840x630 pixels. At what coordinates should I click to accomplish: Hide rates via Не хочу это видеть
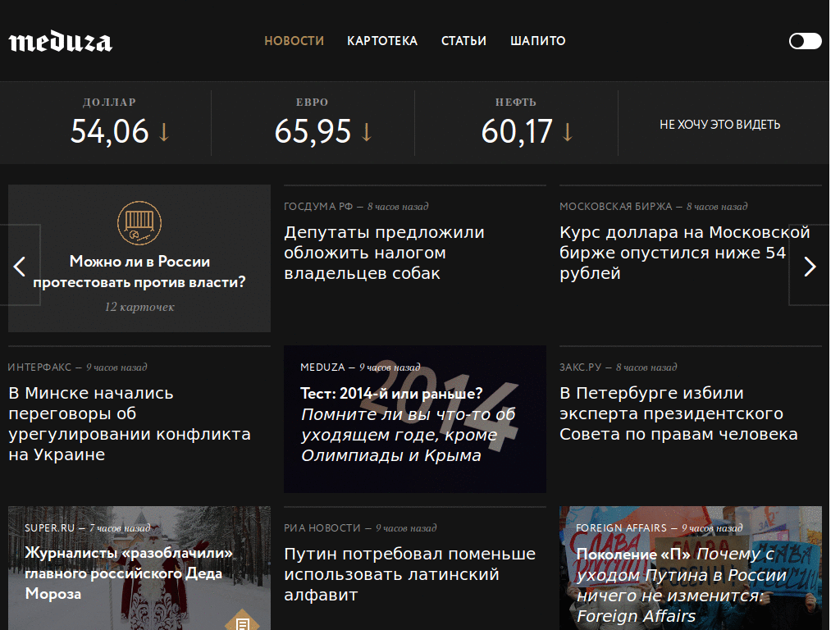(x=719, y=125)
